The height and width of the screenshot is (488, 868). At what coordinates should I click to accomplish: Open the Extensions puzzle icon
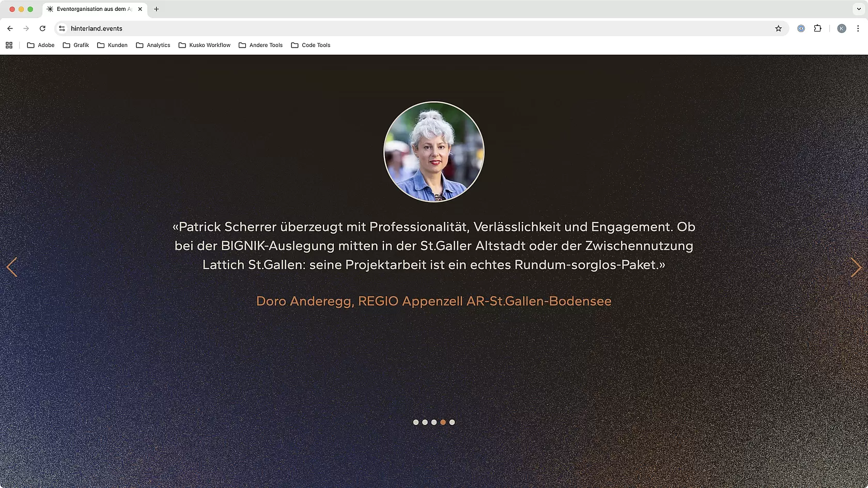tap(817, 28)
